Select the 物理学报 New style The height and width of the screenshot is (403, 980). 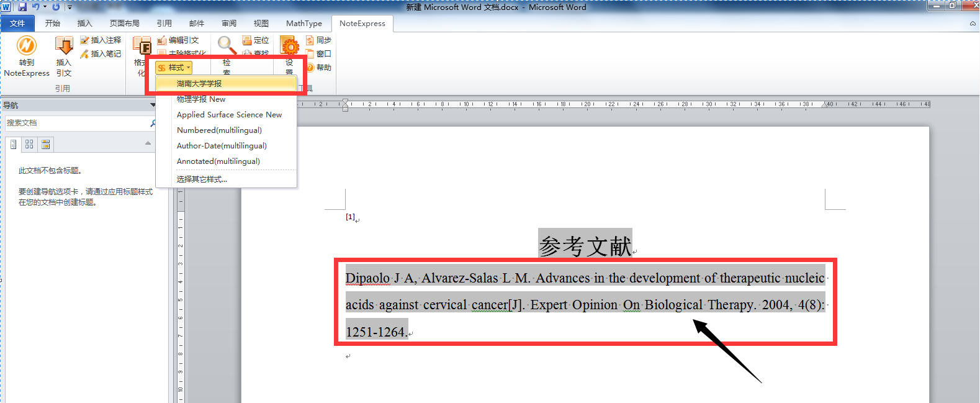pos(226,99)
